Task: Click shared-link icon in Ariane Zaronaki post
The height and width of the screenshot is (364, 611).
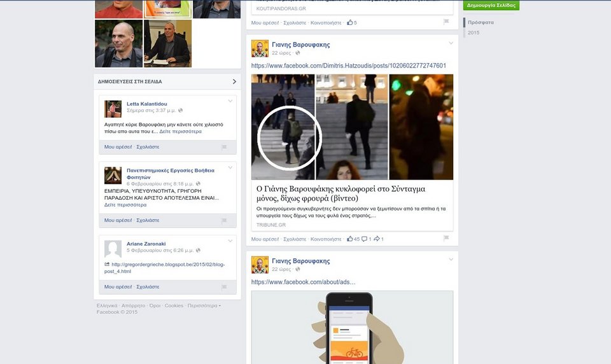Action: (107, 264)
